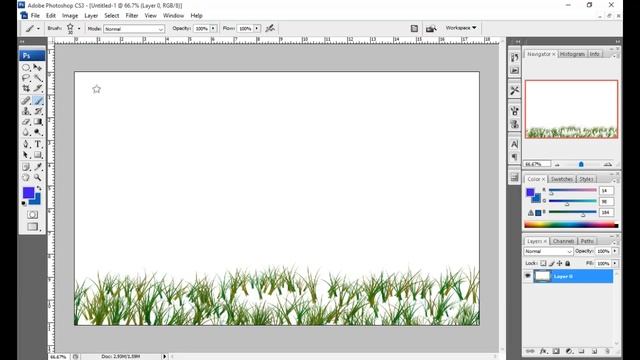This screenshot has height=360, width=640.
Task: Select the Brush tool in toolbox
Action: click(38, 100)
